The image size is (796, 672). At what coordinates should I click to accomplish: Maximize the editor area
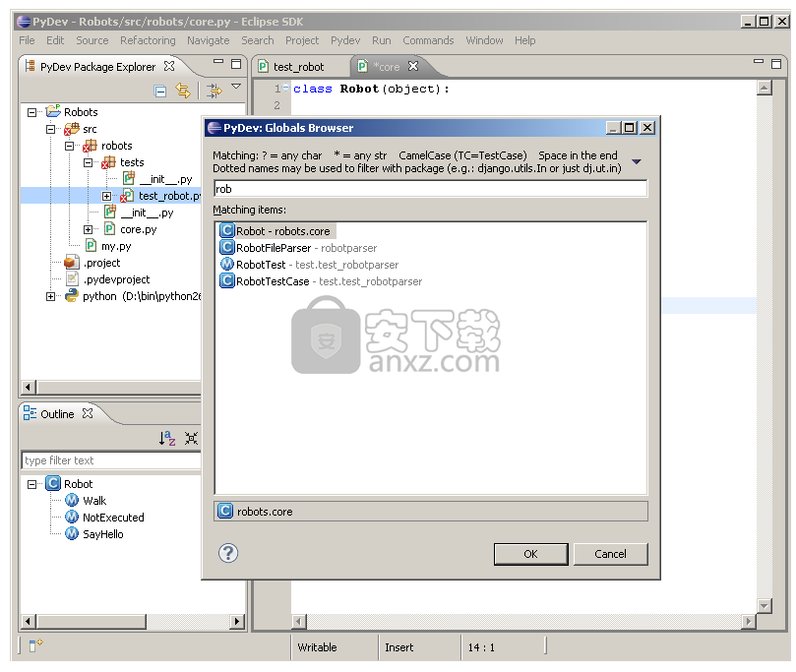point(776,63)
